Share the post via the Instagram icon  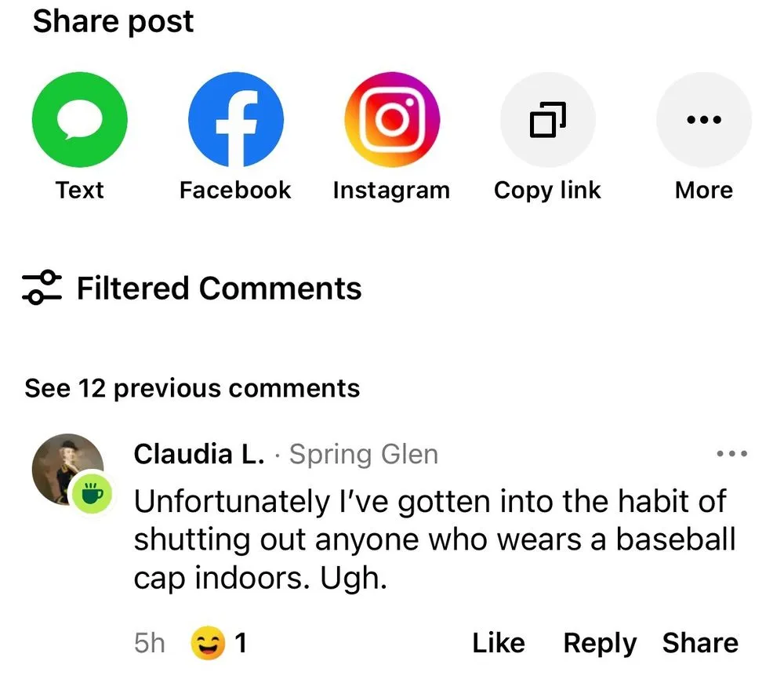coord(391,120)
